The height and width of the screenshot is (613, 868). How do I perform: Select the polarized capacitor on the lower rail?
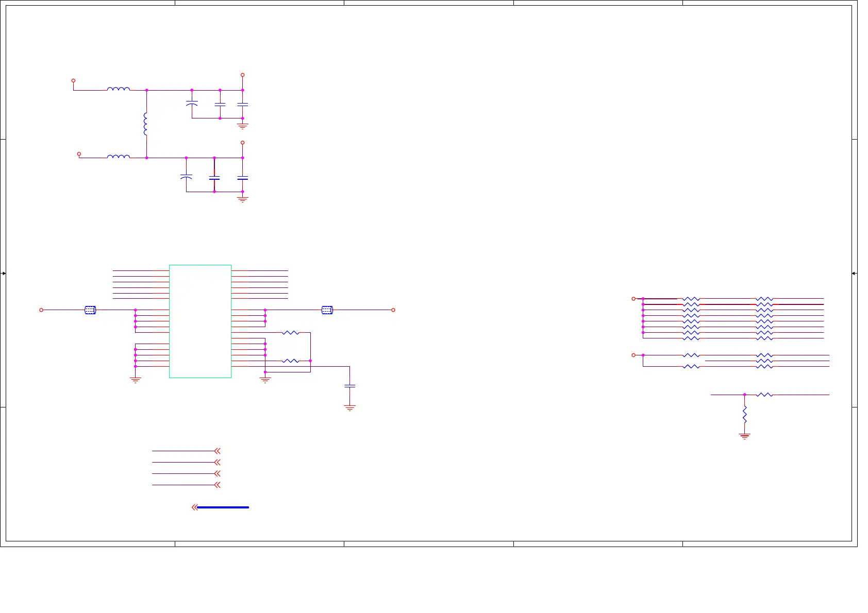[186, 177]
